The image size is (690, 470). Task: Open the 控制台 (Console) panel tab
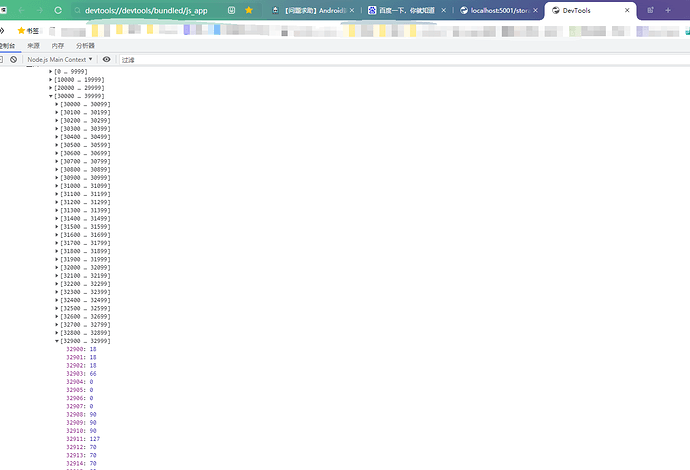pos(7,45)
